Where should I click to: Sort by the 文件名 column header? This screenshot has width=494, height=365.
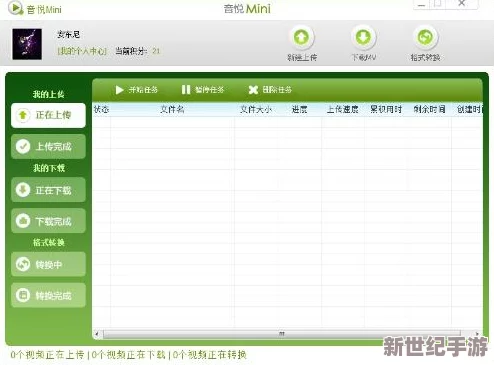(x=172, y=109)
